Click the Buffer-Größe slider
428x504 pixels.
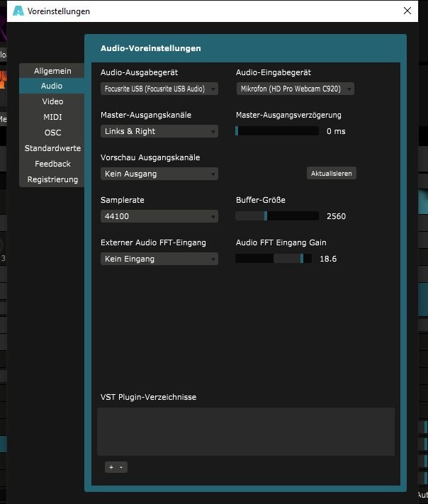(x=277, y=216)
